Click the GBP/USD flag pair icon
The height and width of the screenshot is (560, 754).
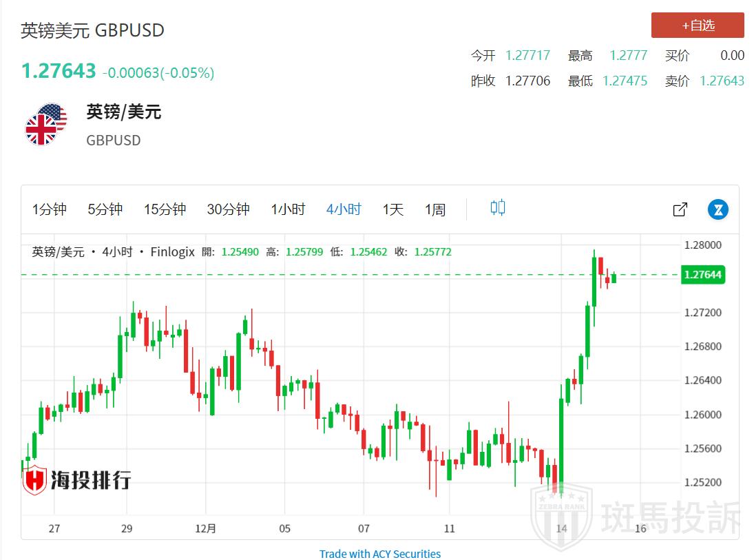pos(46,125)
